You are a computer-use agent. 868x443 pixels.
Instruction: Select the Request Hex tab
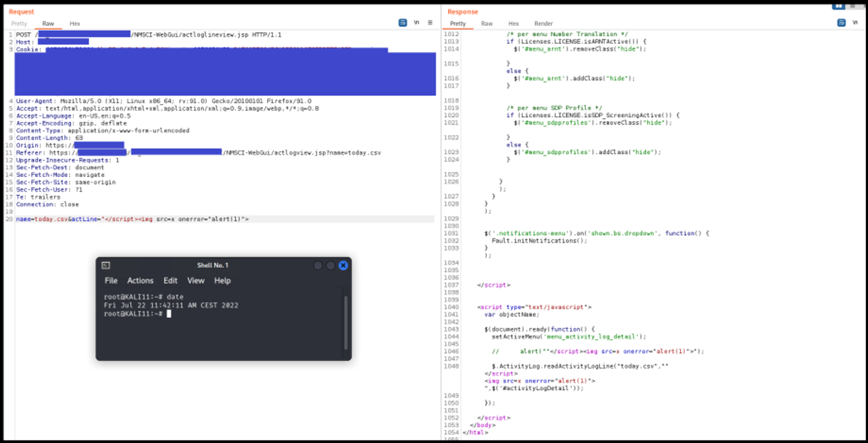click(75, 24)
